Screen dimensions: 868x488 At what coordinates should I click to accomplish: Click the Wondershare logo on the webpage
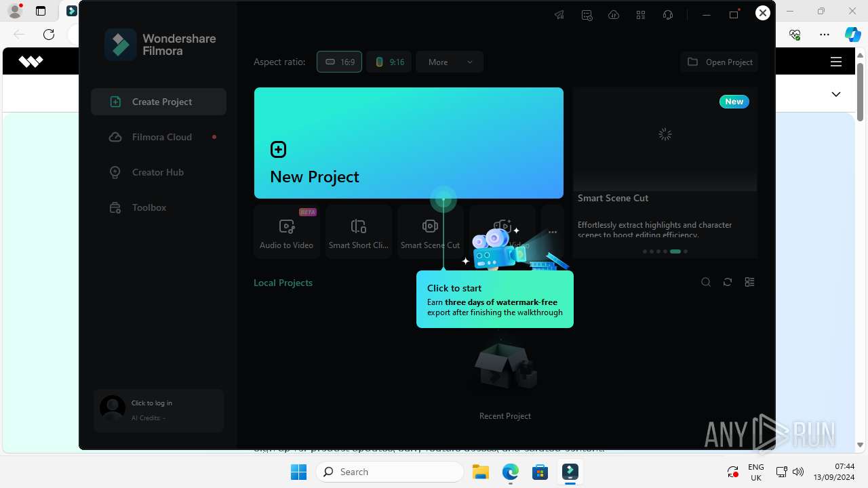(x=31, y=62)
